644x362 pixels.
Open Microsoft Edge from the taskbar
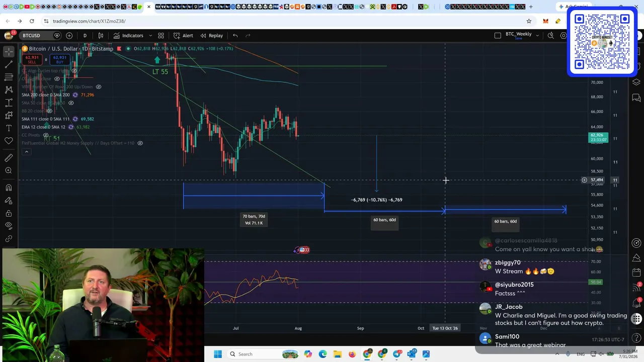click(323, 354)
